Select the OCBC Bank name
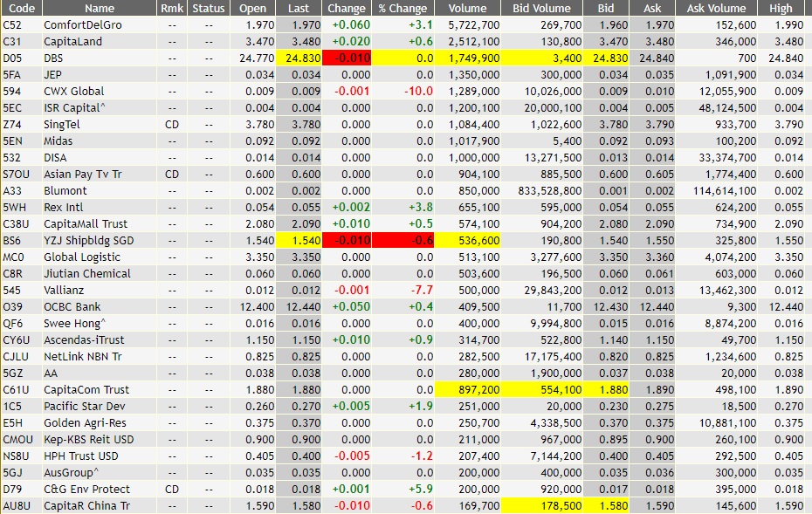Image resolution: width=812 pixels, height=514 pixels. point(72,306)
